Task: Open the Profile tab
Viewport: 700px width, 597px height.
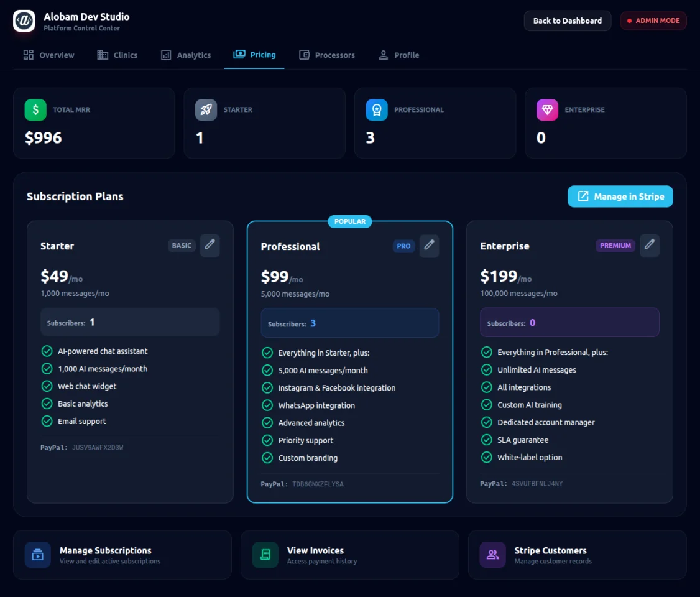Action: pyautogui.click(x=398, y=55)
